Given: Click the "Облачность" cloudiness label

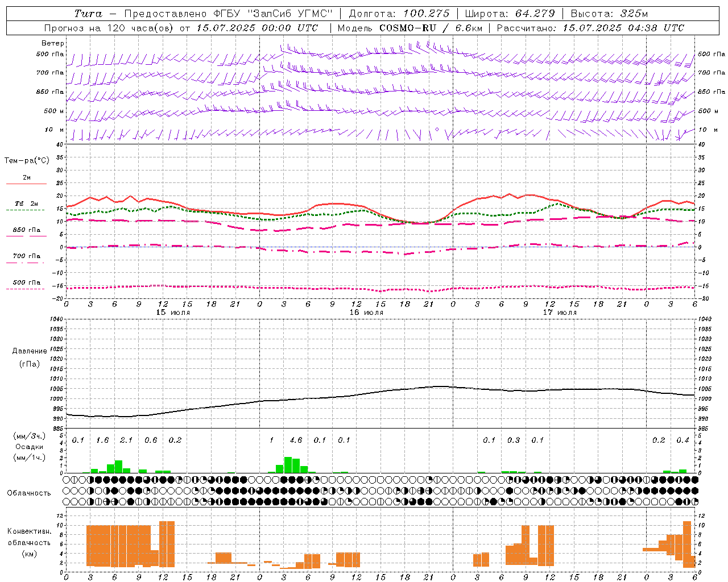Looking at the screenshot, I should tap(29, 493).
